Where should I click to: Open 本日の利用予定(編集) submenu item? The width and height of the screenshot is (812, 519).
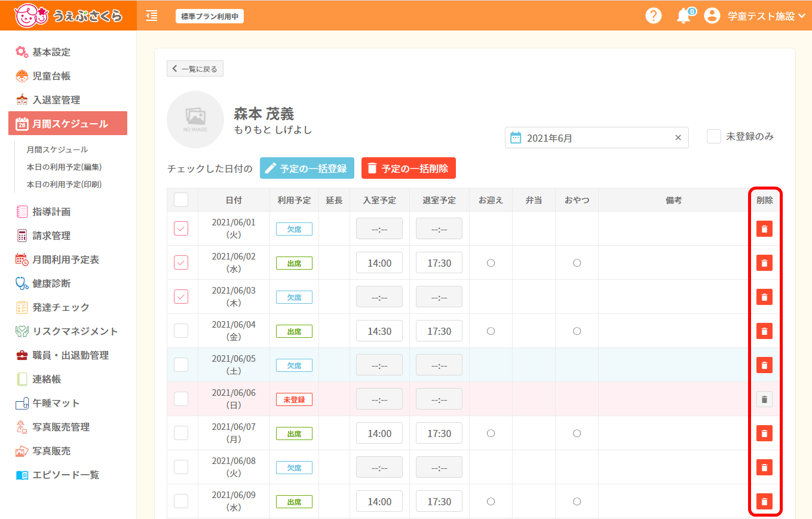(64, 167)
